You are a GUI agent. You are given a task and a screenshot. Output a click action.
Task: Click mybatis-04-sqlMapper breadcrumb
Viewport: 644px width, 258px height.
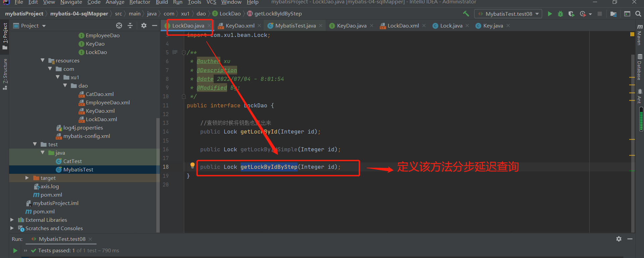pyautogui.click(x=79, y=14)
